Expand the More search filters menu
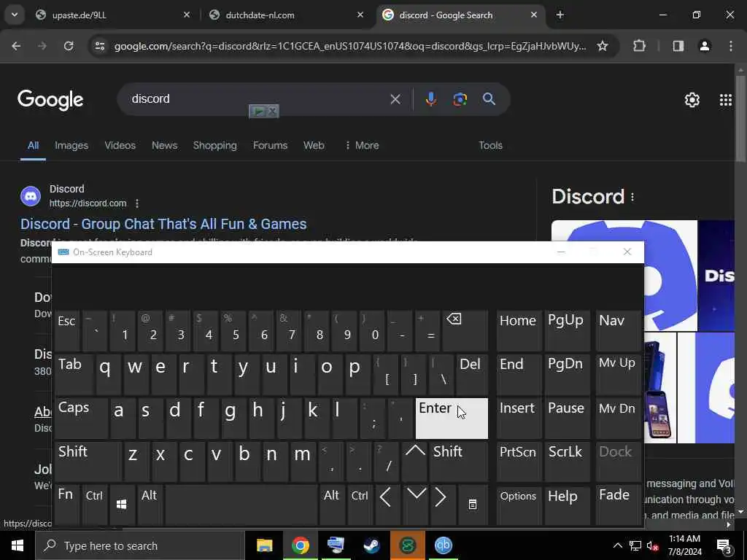747x560 pixels. [362, 145]
